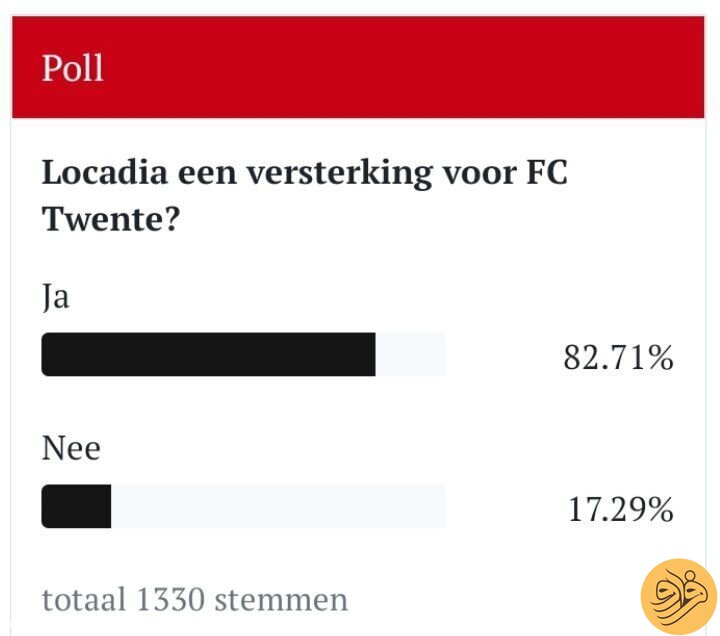Click the word Twente? in the question
This screenshot has width=720, height=636.
[110, 219]
